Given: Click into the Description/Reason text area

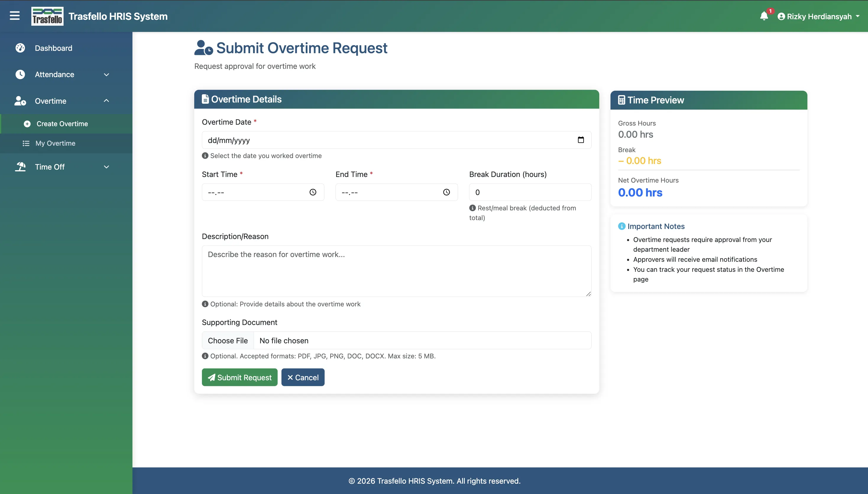Looking at the screenshot, I should [396, 271].
